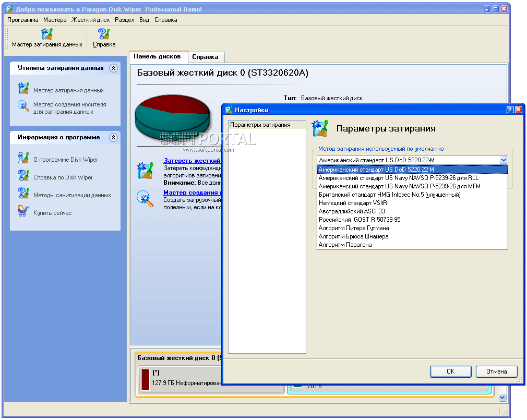The width and height of the screenshot is (527, 420).
Task: Open the Затереть жесткий link
Action: pyautogui.click(x=192, y=161)
